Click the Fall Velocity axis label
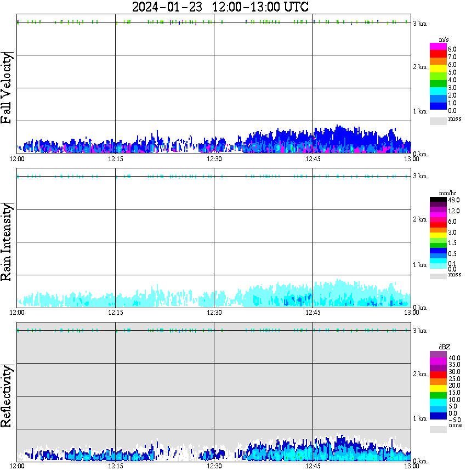 click(x=7, y=88)
